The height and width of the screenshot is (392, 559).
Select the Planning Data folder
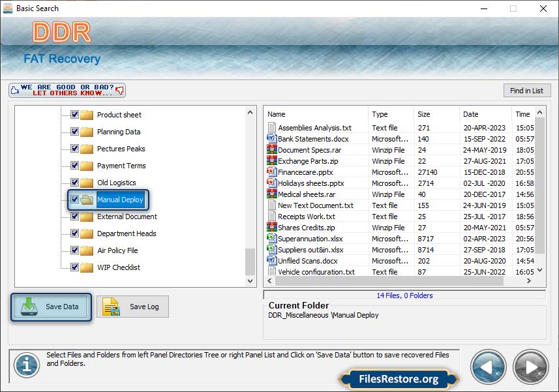(119, 132)
